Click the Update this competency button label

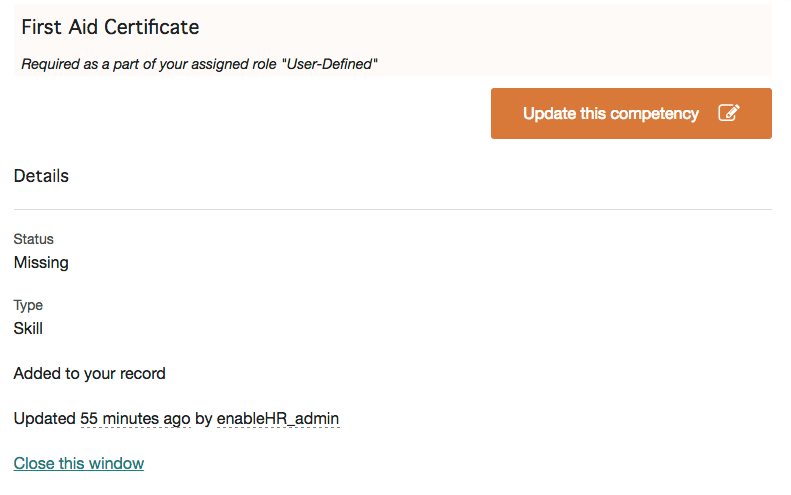click(x=610, y=114)
